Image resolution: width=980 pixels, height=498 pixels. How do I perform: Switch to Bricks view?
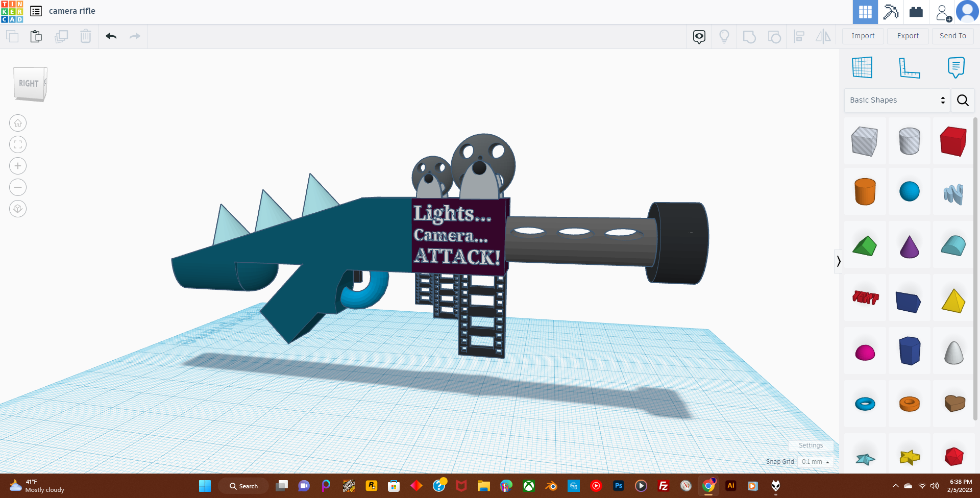(x=916, y=12)
